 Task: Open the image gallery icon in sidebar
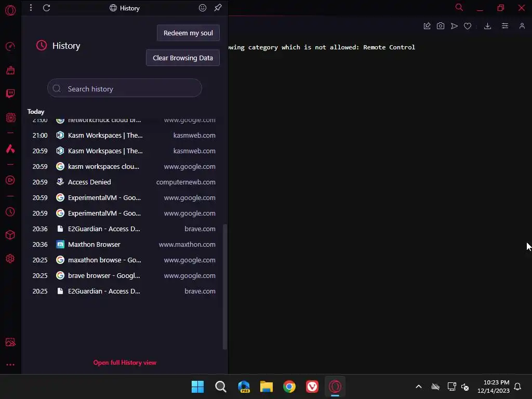10,342
